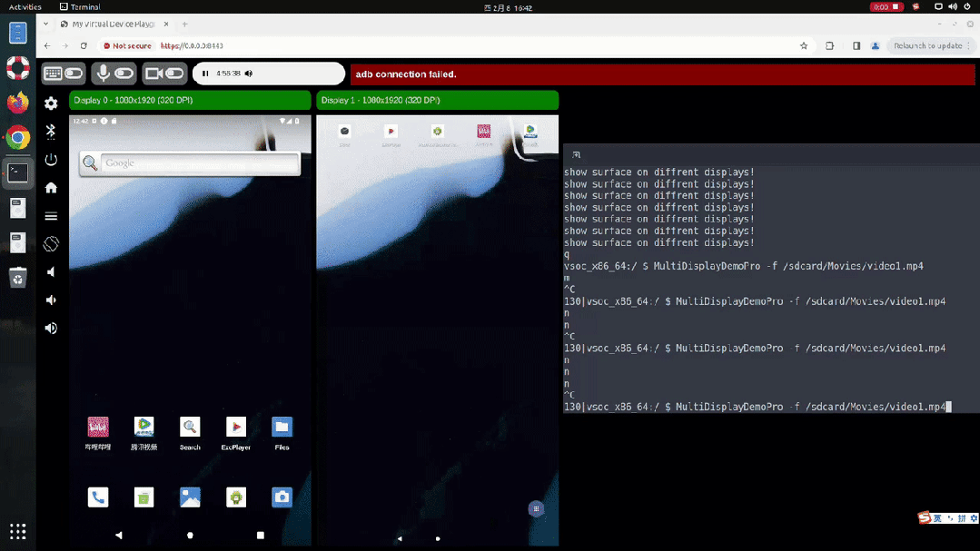The height and width of the screenshot is (551, 980).
Task: Open a new browser tab
Action: click(x=184, y=25)
